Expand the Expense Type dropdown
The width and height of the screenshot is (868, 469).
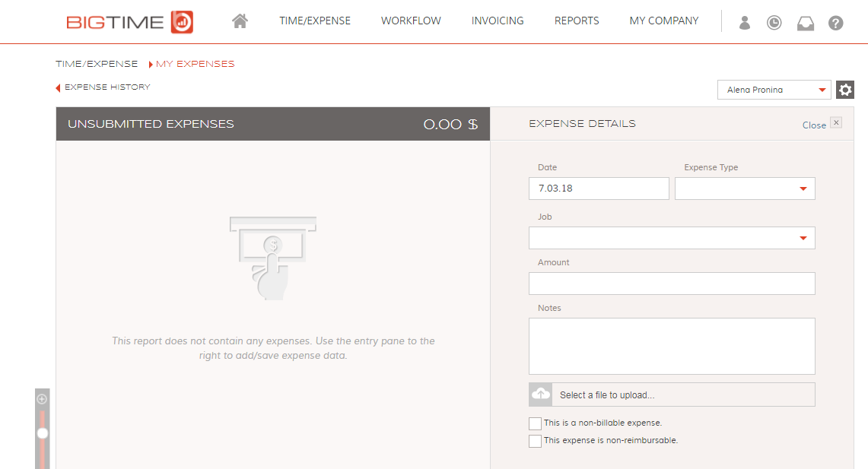coord(745,189)
